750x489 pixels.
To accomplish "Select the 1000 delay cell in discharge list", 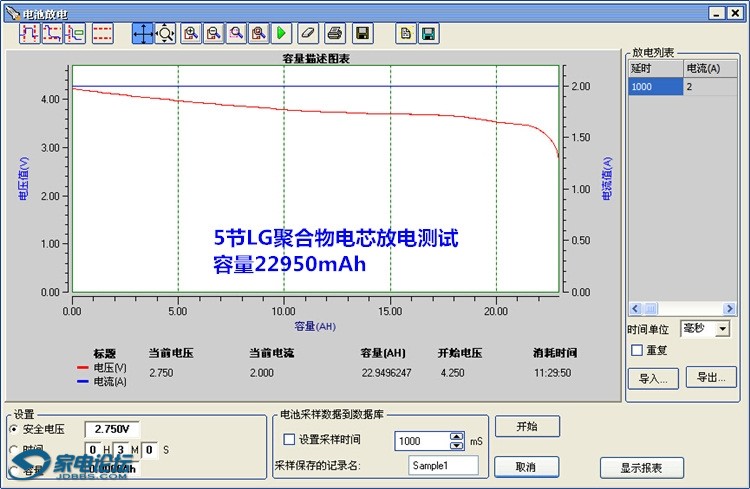I will click(655, 87).
